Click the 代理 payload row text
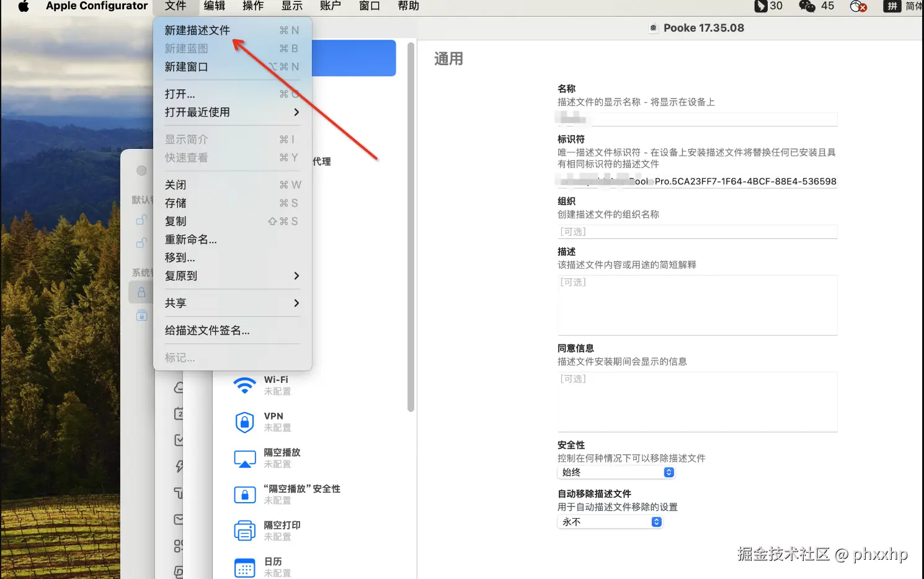The height and width of the screenshot is (579, 924). tap(322, 161)
